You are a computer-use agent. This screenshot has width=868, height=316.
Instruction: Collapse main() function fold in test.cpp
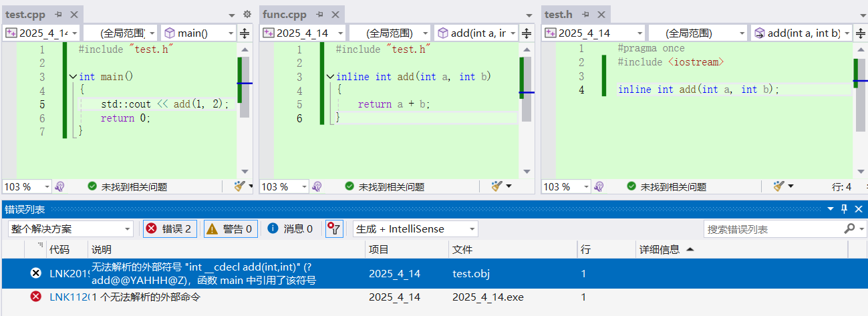73,77
